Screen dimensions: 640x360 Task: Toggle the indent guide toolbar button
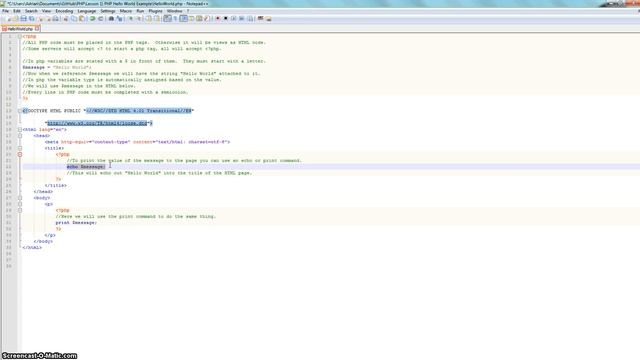coord(184,19)
